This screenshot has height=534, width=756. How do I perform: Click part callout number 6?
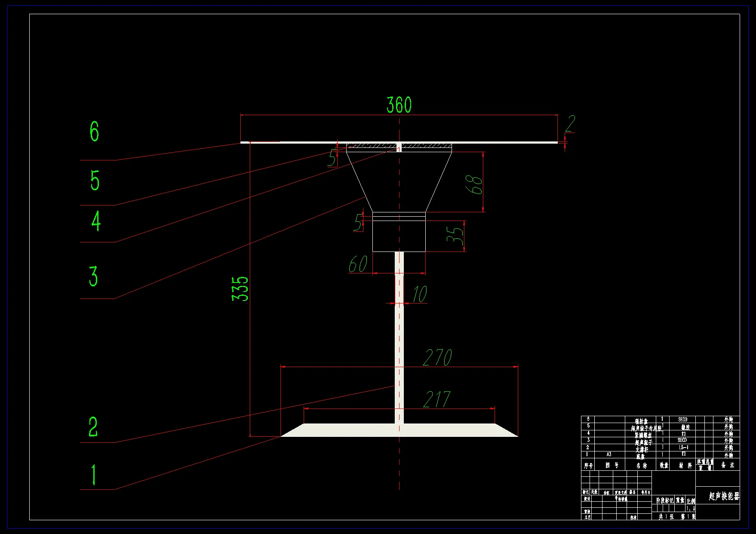pyautogui.click(x=94, y=131)
